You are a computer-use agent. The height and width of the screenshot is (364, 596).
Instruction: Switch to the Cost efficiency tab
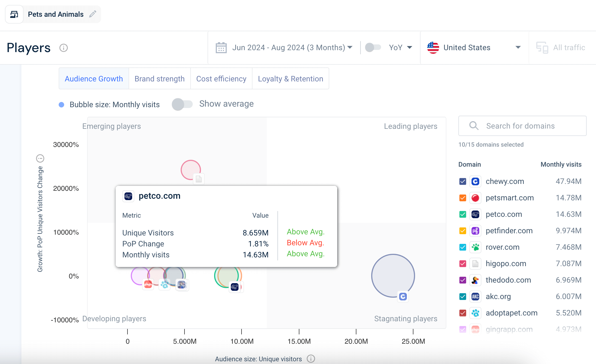tap(221, 79)
